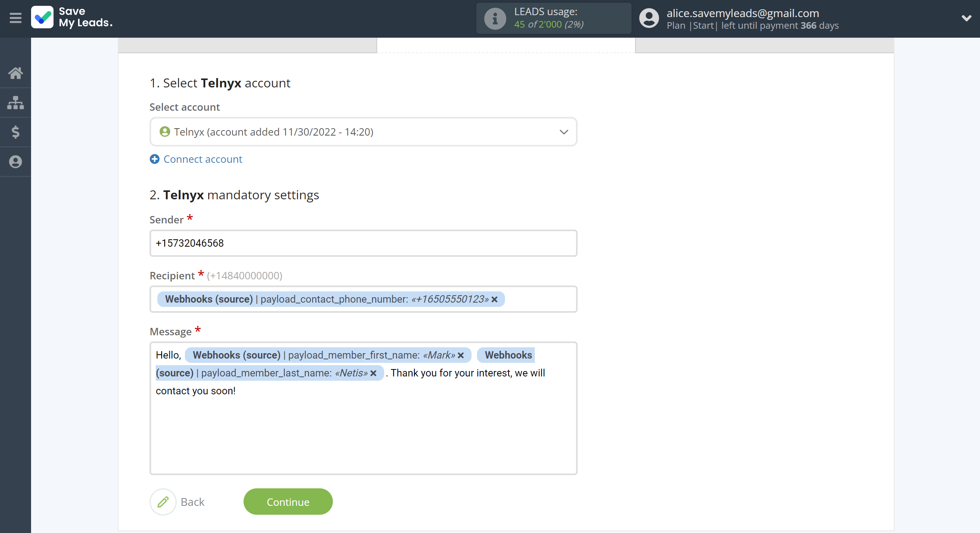Click the '1. Select Telnyx account' heading

coord(220,83)
